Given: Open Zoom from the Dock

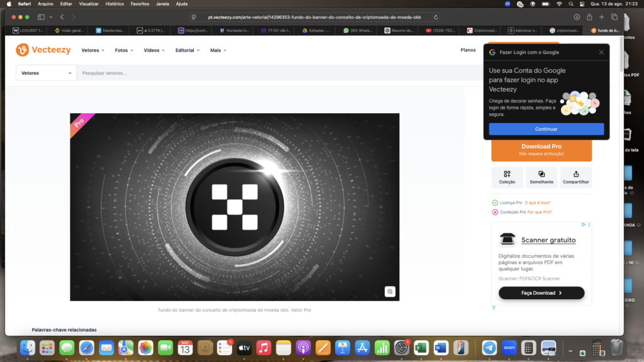Looking at the screenshot, I should (509, 348).
